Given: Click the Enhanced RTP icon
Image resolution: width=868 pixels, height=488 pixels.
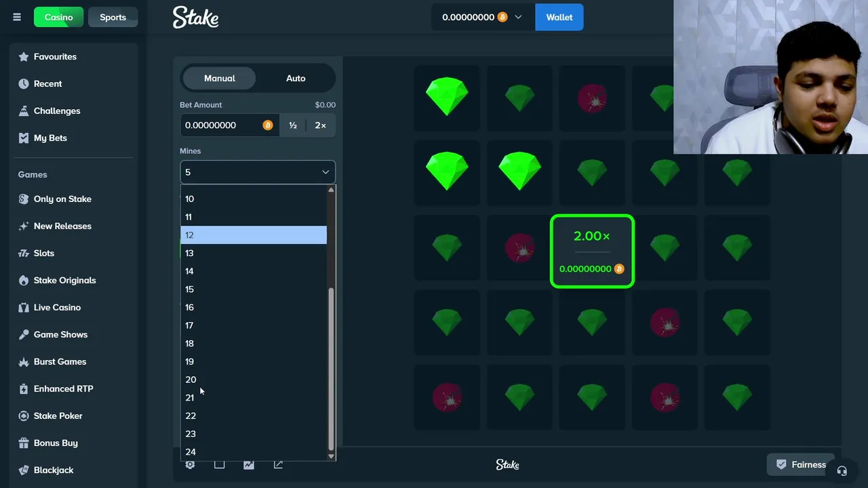Looking at the screenshot, I should 24,389.
